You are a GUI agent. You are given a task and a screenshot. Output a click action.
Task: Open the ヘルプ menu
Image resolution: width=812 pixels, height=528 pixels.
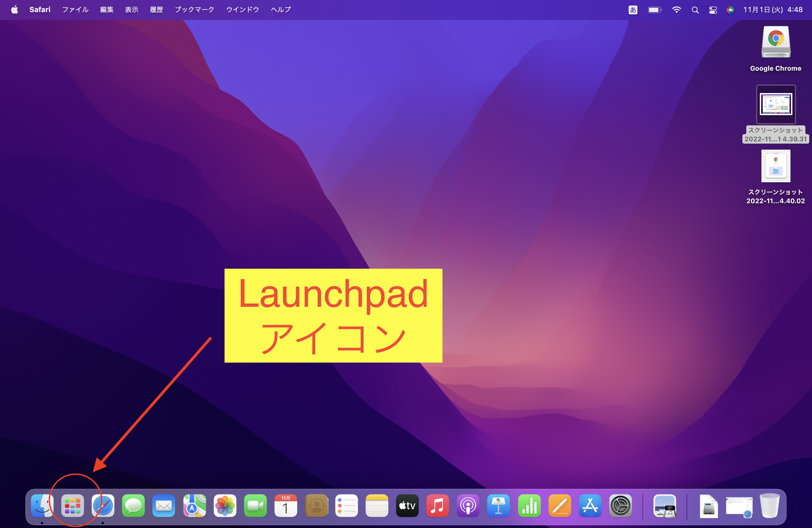coord(281,10)
